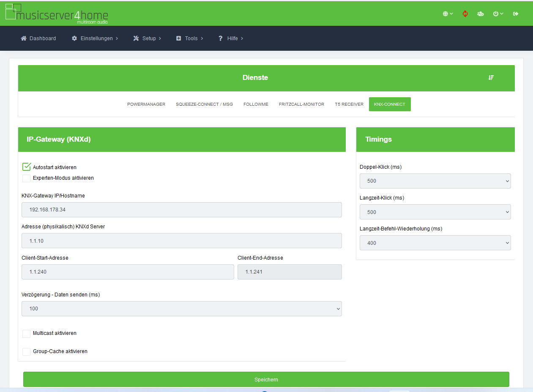Click the logout arrow icon
The height and width of the screenshot is (392, 533).
516,14
